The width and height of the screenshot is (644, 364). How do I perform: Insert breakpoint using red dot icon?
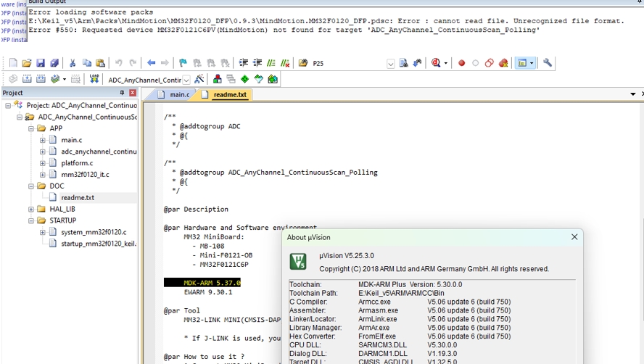coord(461,64)
